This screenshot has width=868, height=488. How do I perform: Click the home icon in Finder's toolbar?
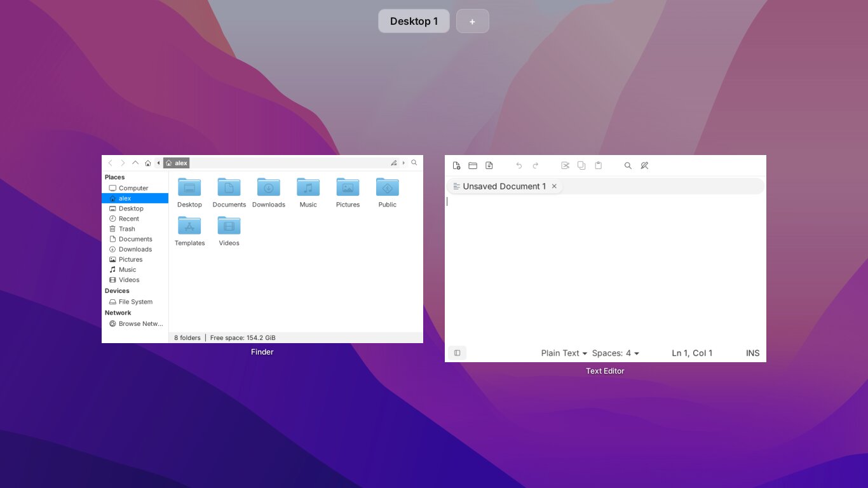click(x=148, y=163)
